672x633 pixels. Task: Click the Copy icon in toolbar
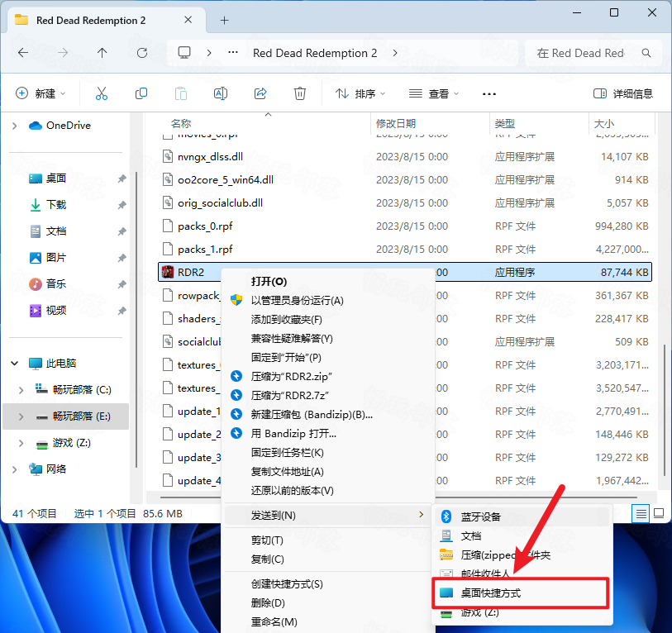pos(141,93)
